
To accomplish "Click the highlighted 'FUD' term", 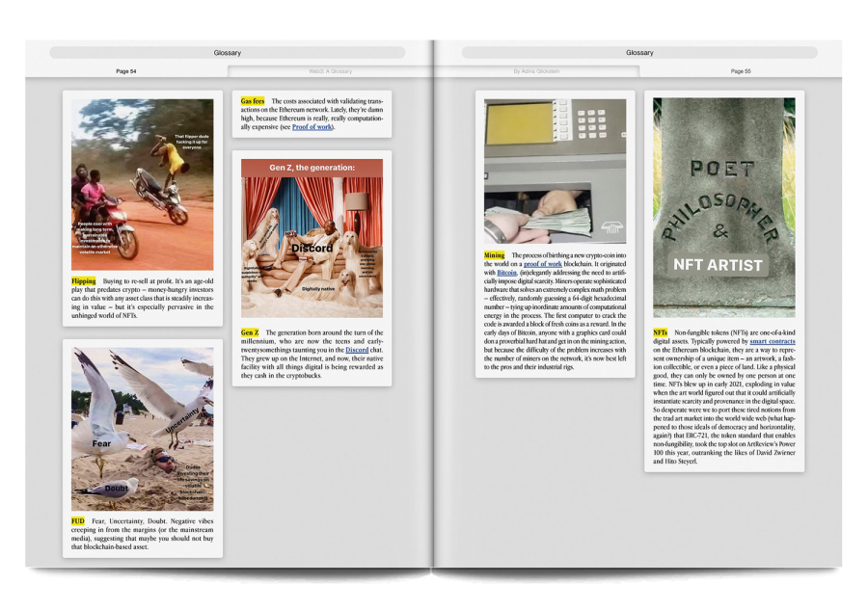I will click(78, 520).
